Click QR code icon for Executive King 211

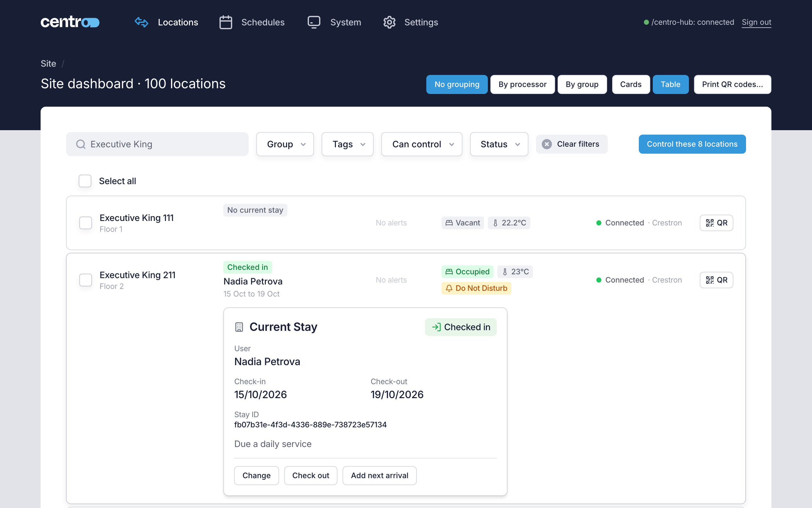click(x=709, y=280)
